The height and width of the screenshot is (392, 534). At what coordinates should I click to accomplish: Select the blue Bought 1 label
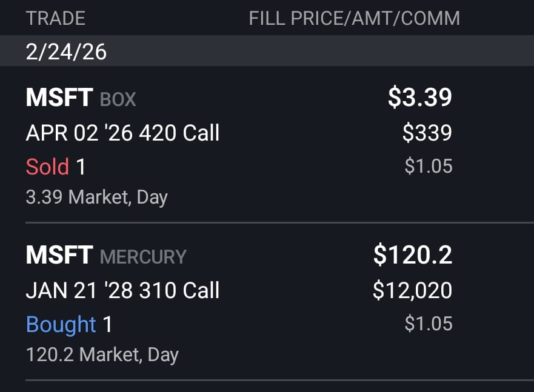click(x=68, y=324)
